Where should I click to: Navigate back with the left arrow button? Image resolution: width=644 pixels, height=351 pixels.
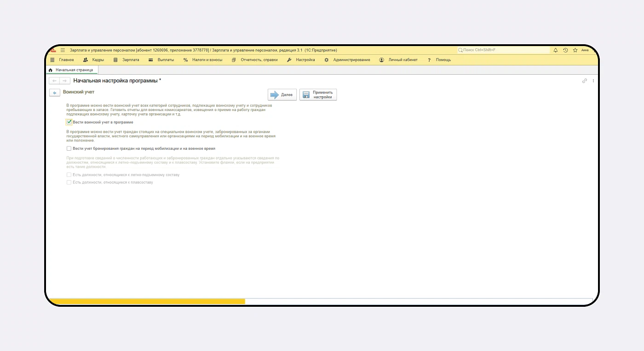pyautogui.click(x=54, y=81)
